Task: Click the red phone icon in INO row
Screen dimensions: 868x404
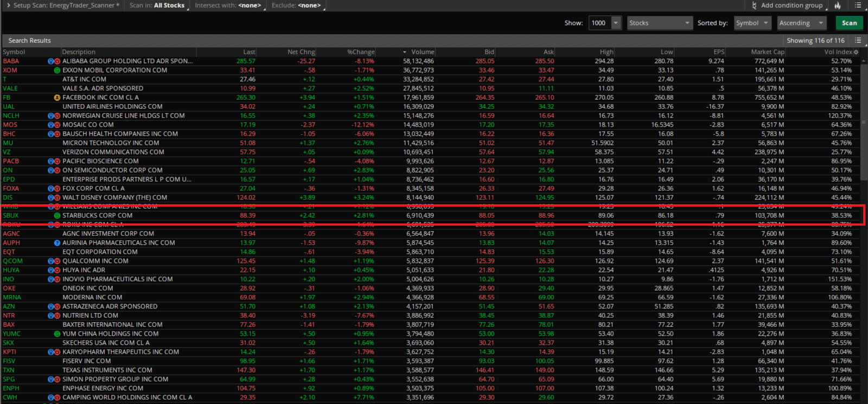Action: tap(57, 279)
